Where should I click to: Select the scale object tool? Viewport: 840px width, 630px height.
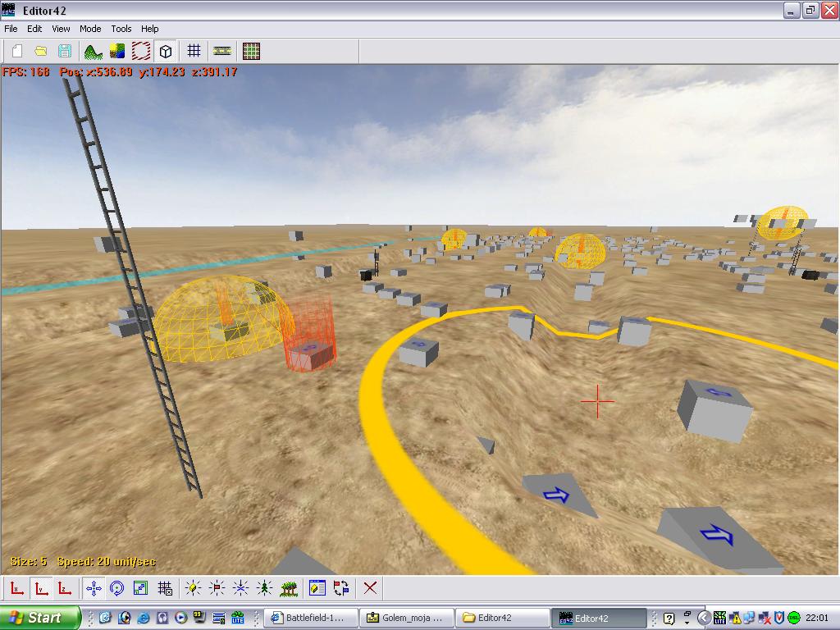click(x=140, y=588)
